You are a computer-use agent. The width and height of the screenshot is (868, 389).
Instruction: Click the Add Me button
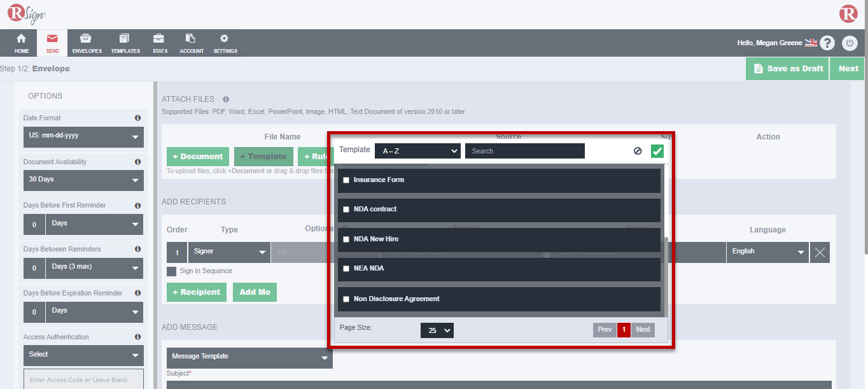pos(255,292)
